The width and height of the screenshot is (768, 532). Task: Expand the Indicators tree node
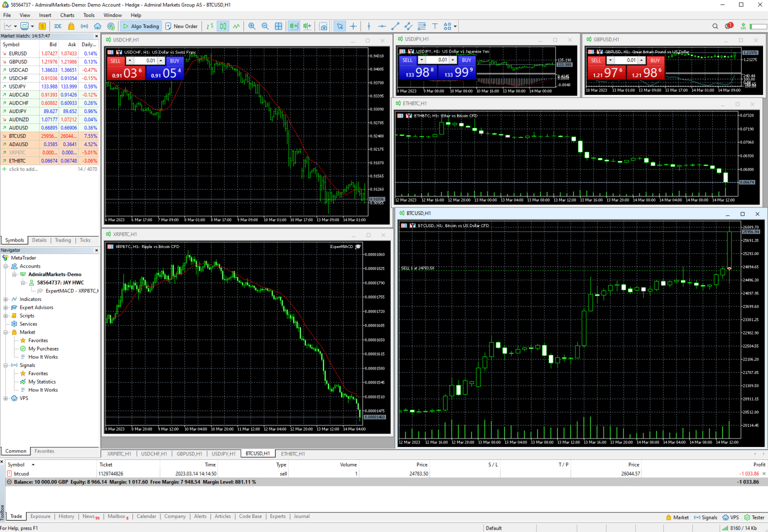(6, 299)
